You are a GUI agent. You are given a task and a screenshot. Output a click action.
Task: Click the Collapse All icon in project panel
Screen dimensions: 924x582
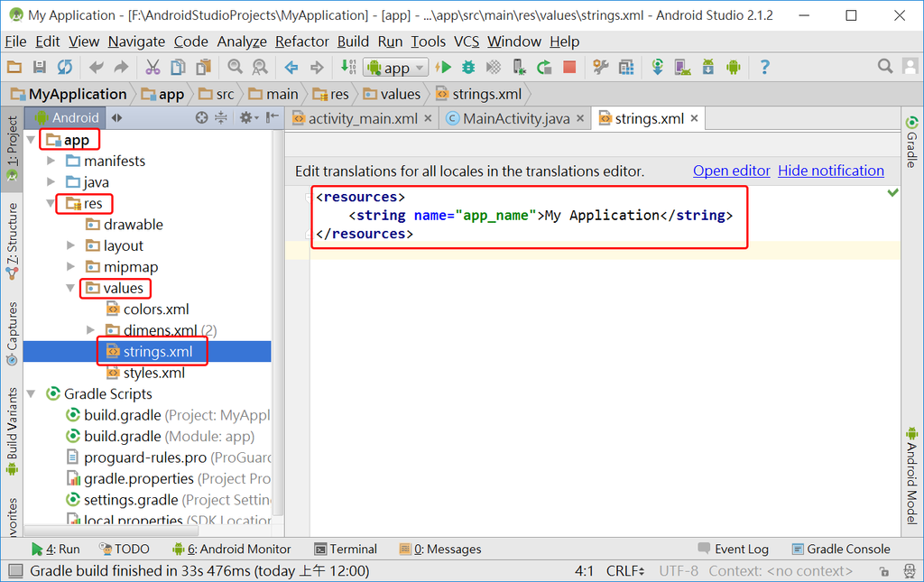(221, 118)
